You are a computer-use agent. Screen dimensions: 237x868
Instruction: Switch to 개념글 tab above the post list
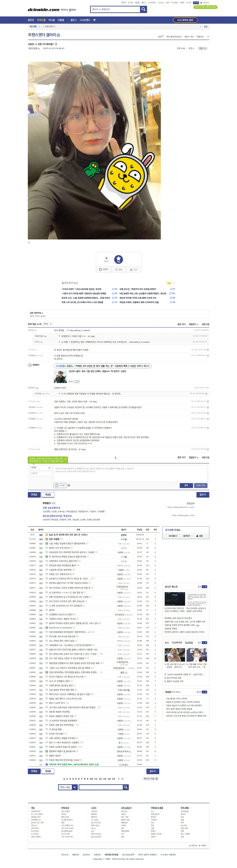pos(48,495)
